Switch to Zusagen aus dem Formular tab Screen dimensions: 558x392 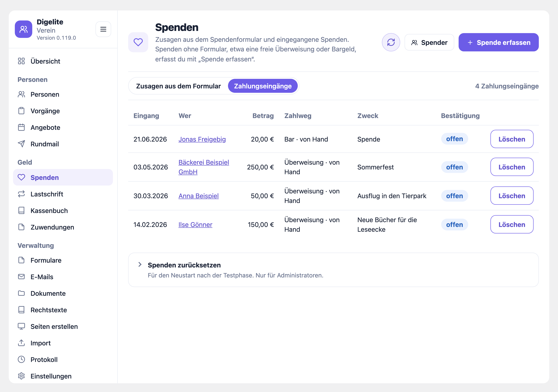point(178,86)
